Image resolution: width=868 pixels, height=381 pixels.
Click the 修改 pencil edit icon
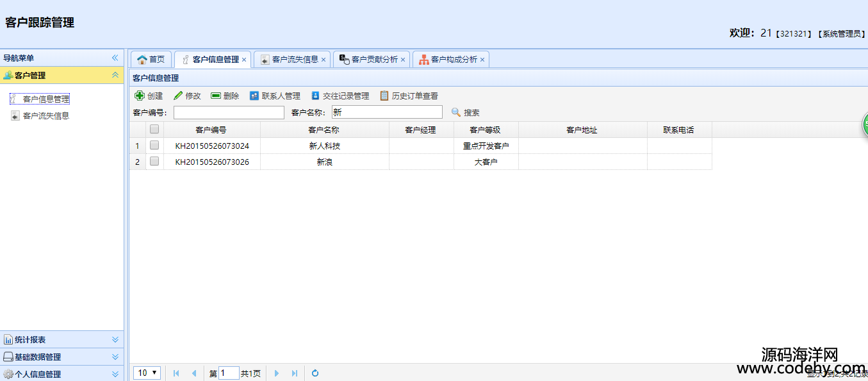pos(178,96)
